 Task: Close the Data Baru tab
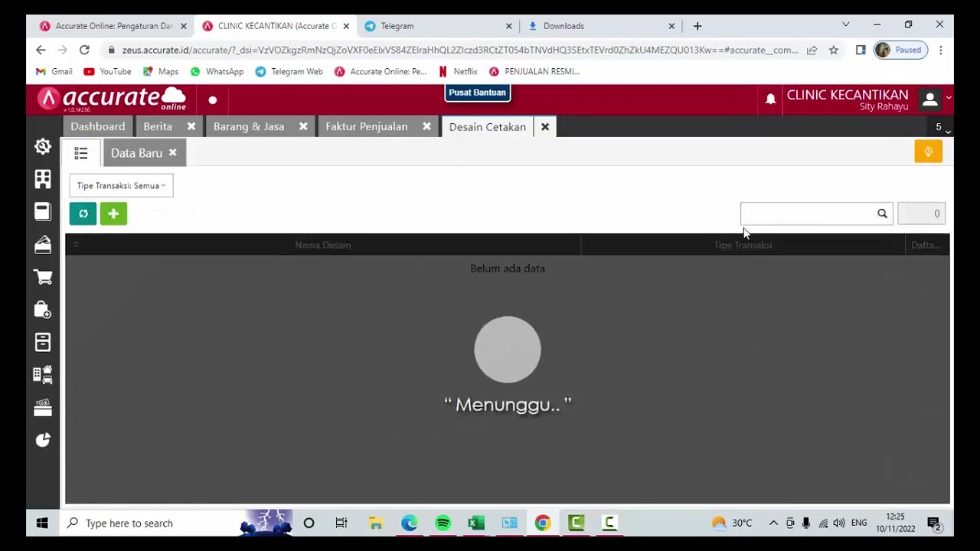172,153
